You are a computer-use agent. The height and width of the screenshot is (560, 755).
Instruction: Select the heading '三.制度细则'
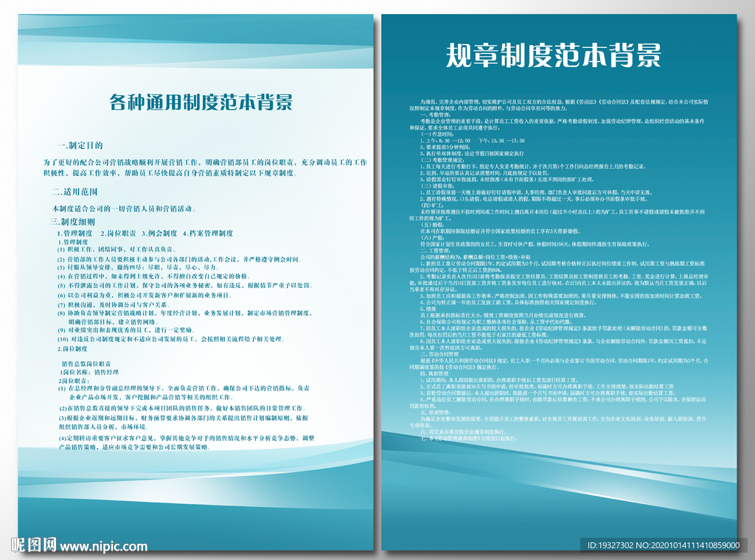pyautogui.click(x=72, y=222)
